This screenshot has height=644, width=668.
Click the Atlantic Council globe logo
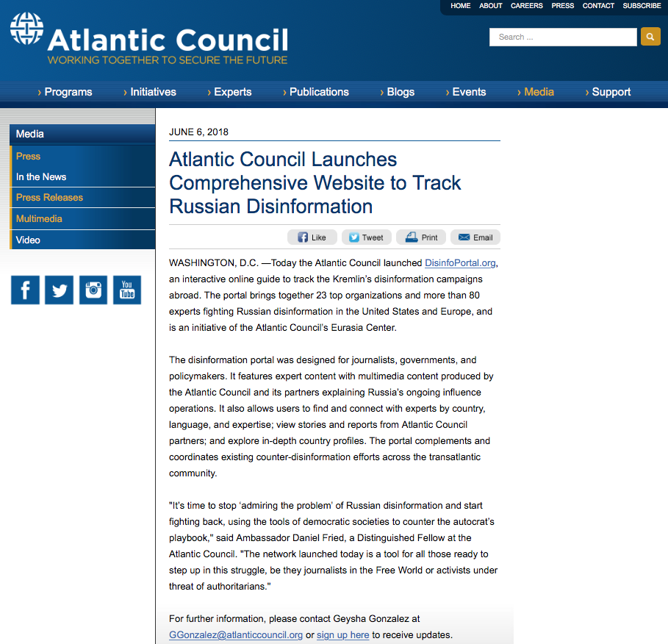[27, 28]
